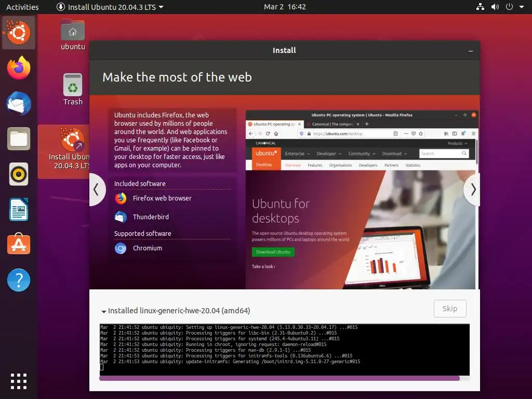
Task: Open the system menu dropdown arrow
Action: point(522,7)
